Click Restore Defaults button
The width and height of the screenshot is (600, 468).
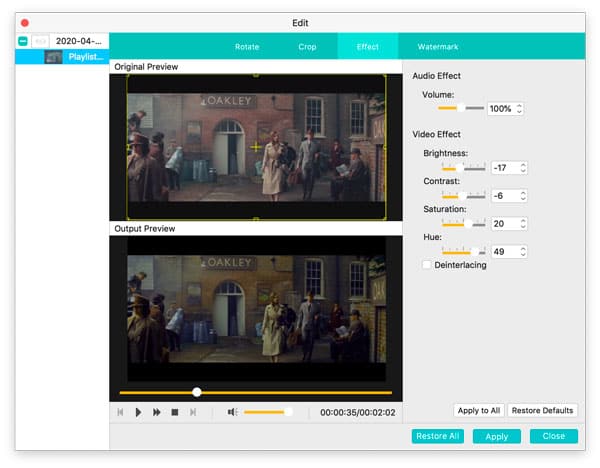click(542, 411)
